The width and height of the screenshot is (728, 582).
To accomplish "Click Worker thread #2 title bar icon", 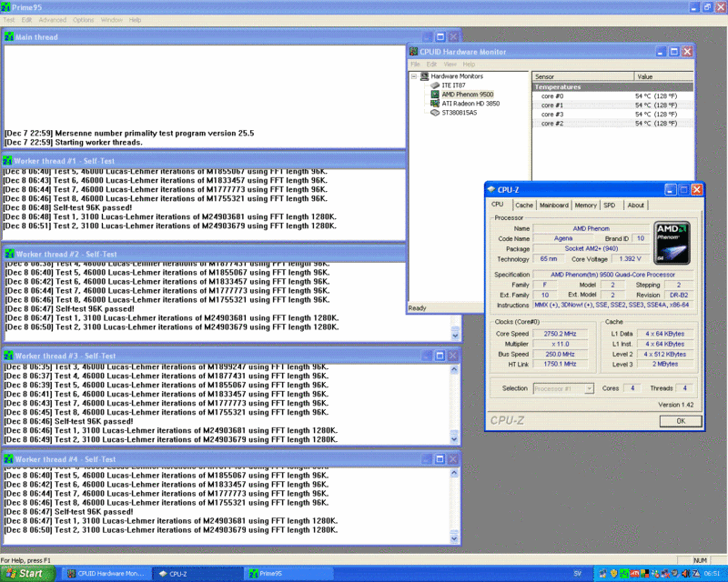I will tap(10, 255).
